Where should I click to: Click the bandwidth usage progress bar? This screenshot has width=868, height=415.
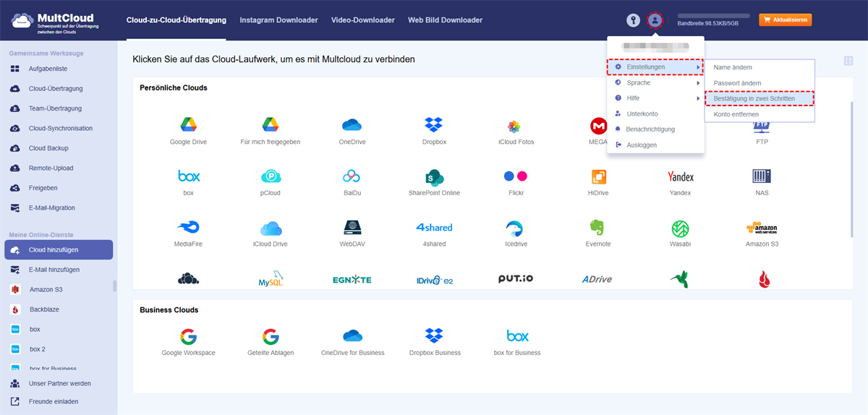[x=713, y=15]
